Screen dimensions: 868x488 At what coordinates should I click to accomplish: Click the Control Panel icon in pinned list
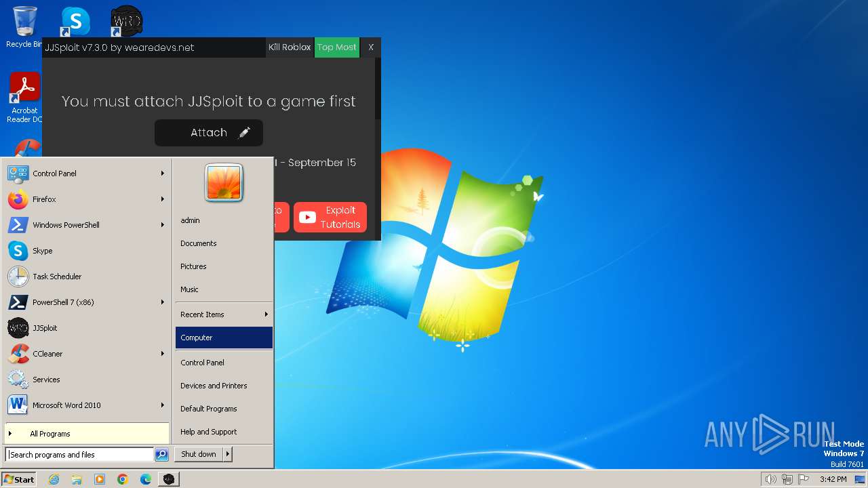18,174
